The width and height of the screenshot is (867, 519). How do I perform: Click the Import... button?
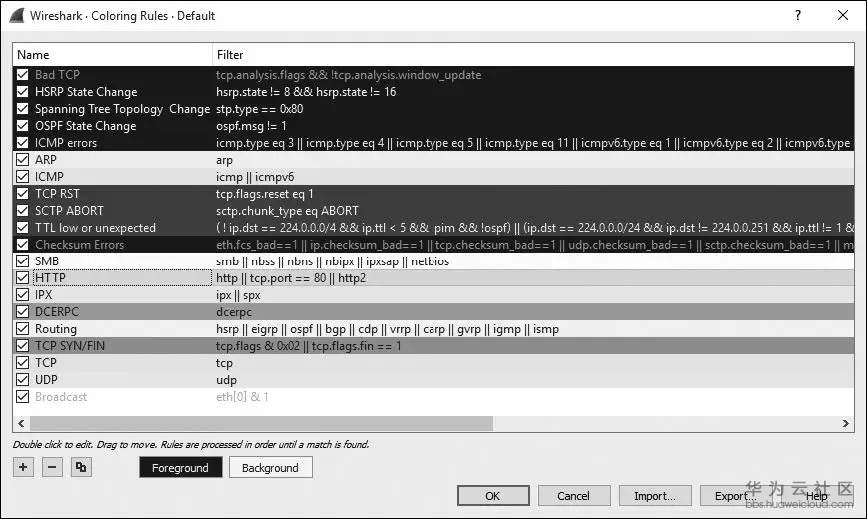point(655,496)
